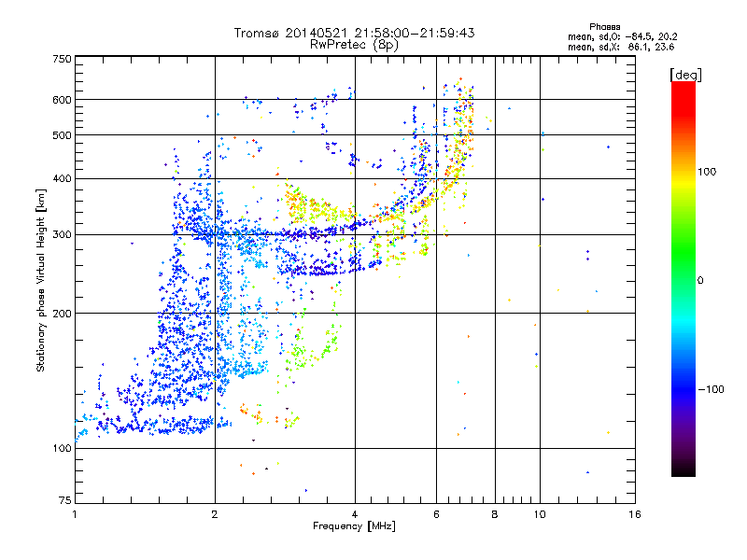Screen dimensions: 747x560
Task: Click the y-axis tick label '750'
Action: point(62,59)
